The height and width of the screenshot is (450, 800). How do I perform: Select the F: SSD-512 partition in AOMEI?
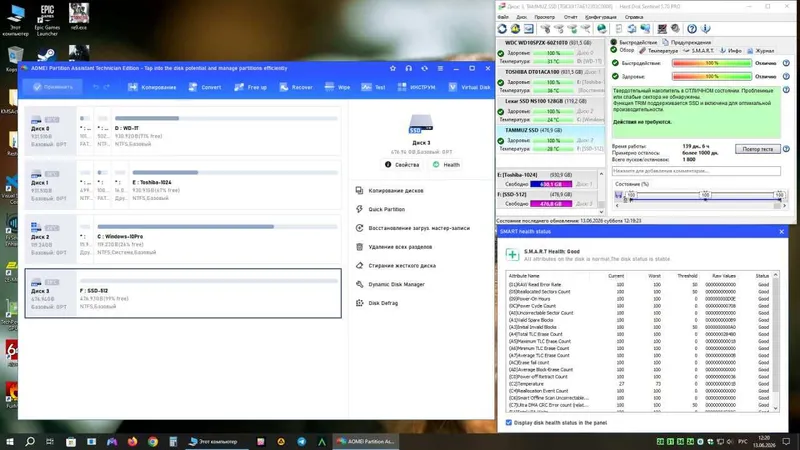[208, 293]
